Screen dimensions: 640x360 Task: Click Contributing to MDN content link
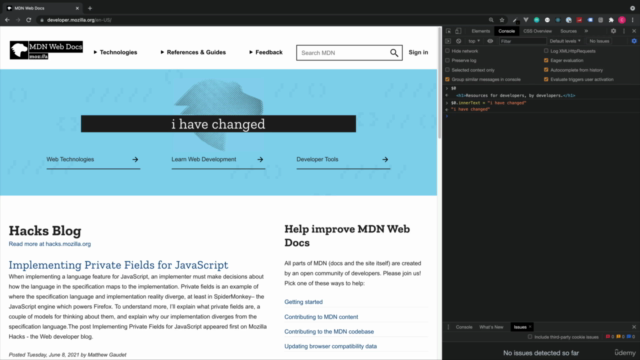coord(321,317)
